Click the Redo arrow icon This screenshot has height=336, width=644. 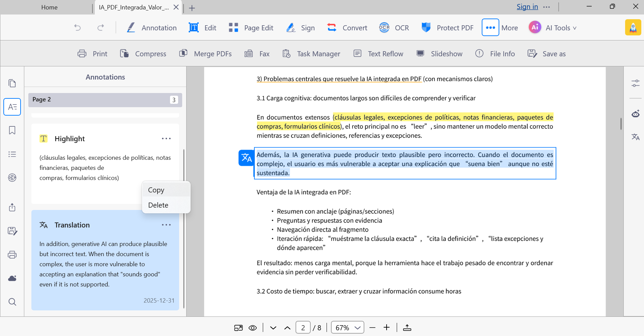(x=101, y=28)
